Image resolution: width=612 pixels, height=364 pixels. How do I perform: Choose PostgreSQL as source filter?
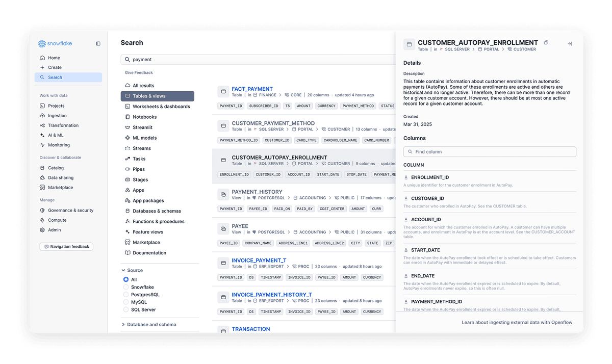125,295
